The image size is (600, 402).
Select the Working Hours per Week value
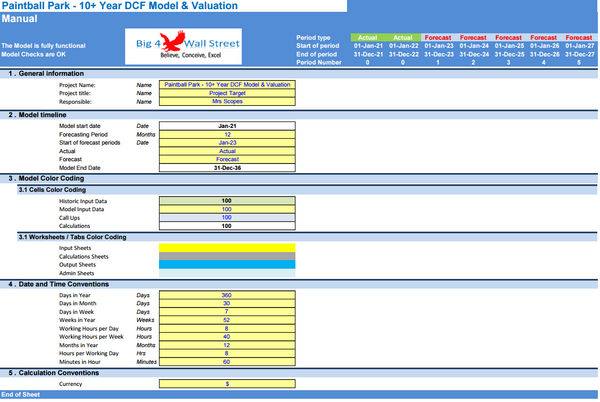click(226, 336)
